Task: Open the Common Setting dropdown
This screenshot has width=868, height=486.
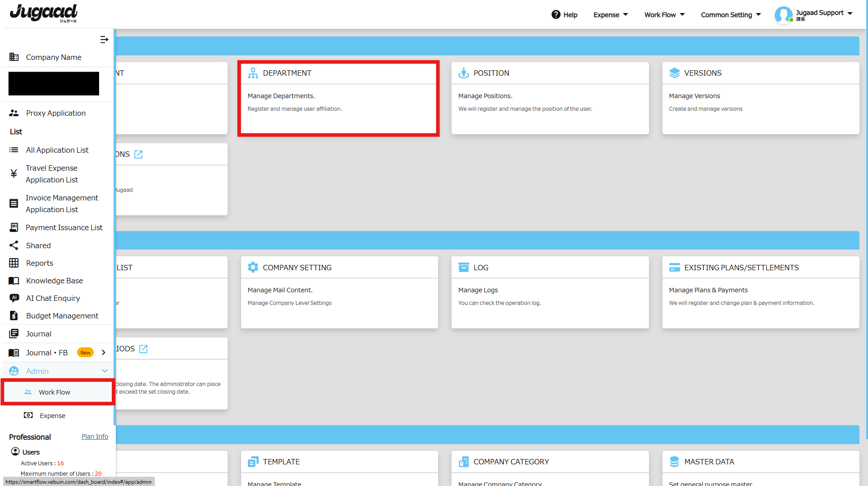Action: click(731, 15)
